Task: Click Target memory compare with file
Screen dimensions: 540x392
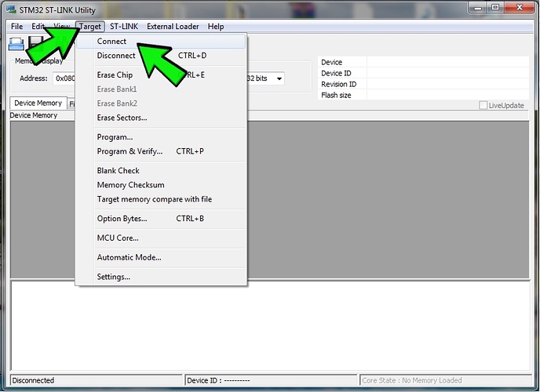Action: click(x=161, y=199)
